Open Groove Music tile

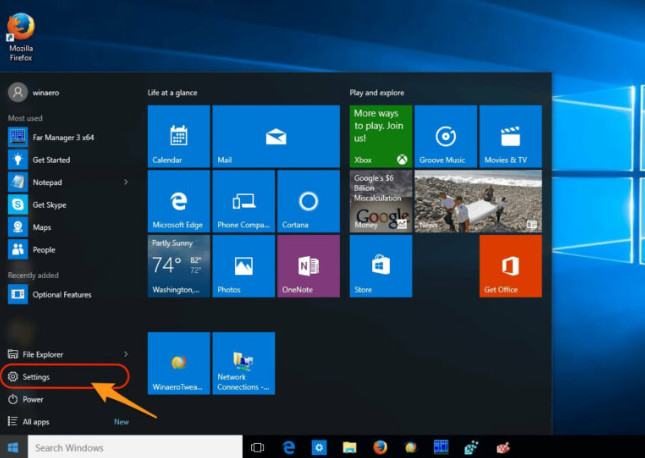click(446, 136)
